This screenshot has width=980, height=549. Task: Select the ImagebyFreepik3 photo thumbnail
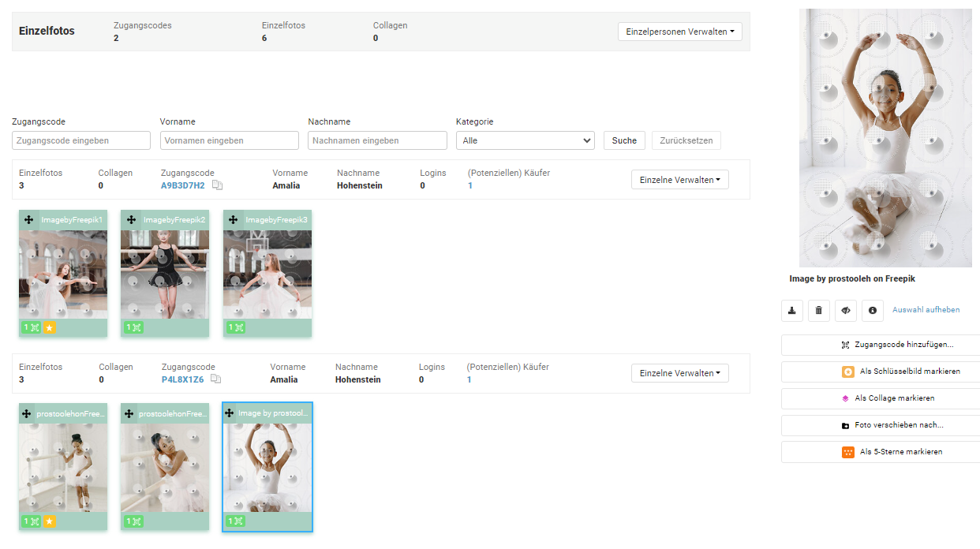[x=267, y=274]
